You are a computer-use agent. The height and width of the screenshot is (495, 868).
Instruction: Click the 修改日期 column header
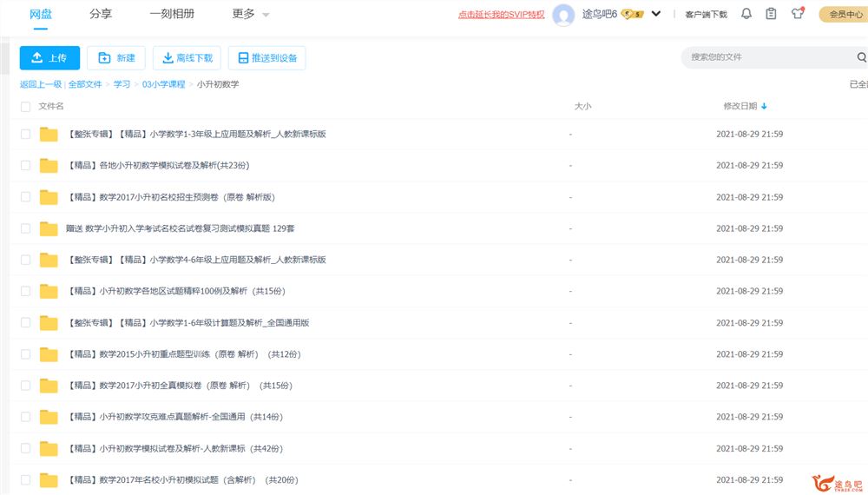coord(740,106)
